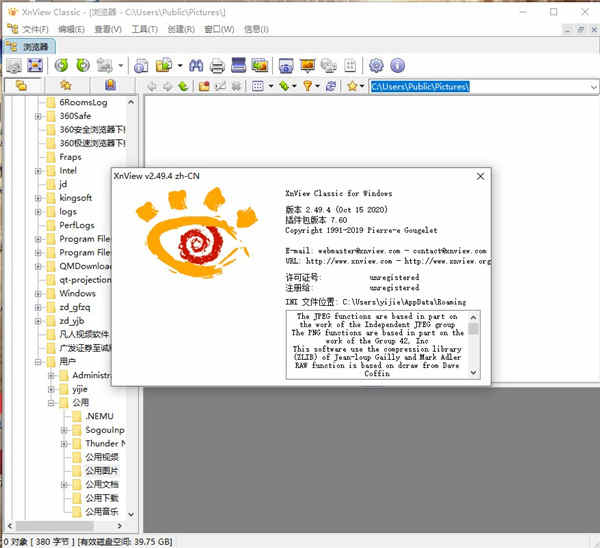Switch to the folders tree pane icon
The width and height of the screenshot is (600, 548).
pyautogui.click(x=21, y=85)
